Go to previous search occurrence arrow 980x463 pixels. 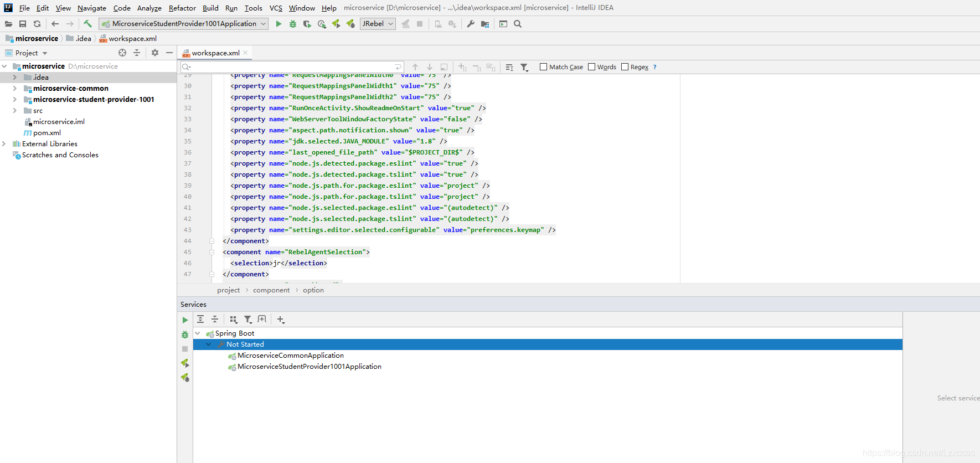pyautogui.click(x=415, y=67)
